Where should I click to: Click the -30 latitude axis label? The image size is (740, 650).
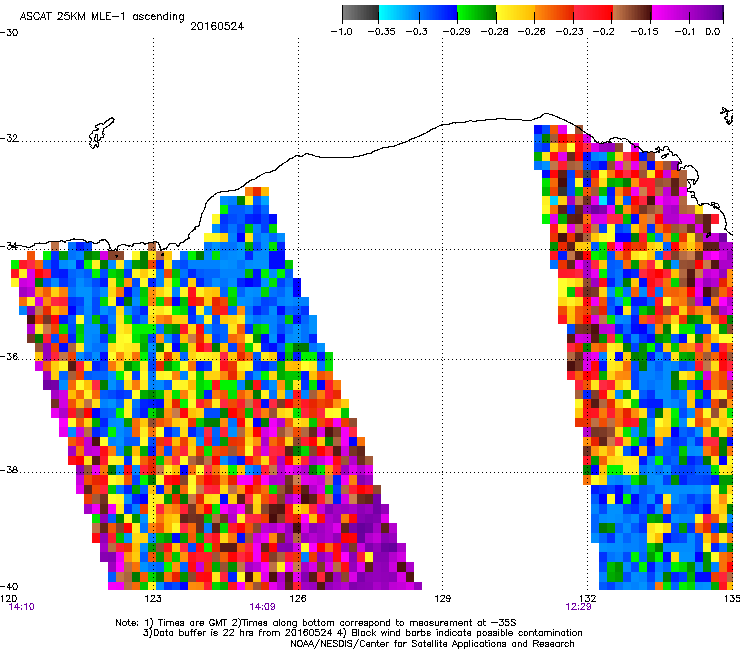[x=9, y=33]
